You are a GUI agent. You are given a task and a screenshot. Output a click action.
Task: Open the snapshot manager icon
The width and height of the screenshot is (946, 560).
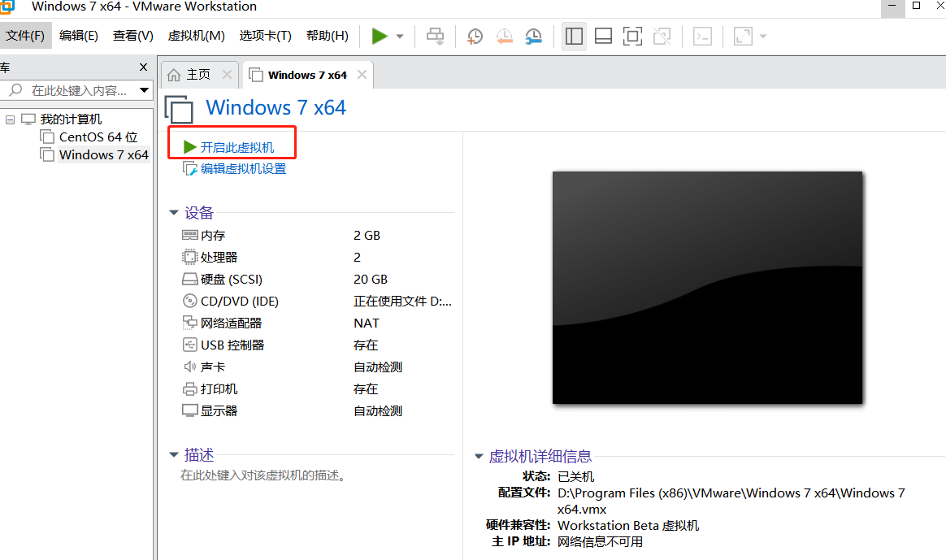click(535, 36)
